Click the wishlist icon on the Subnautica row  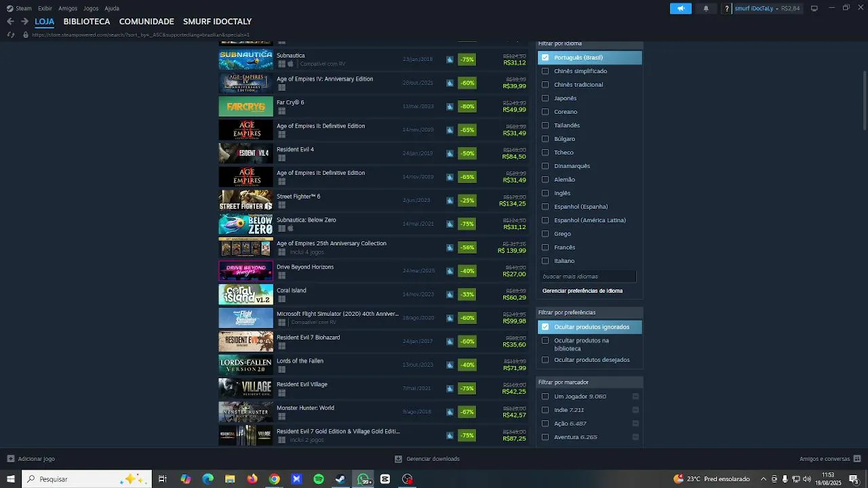tap(450, 60)
